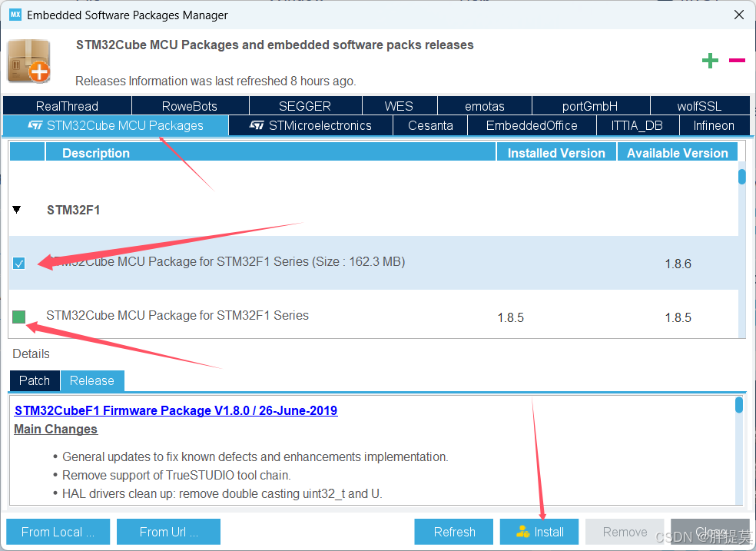Click the Refresh button

click(454, 532)
